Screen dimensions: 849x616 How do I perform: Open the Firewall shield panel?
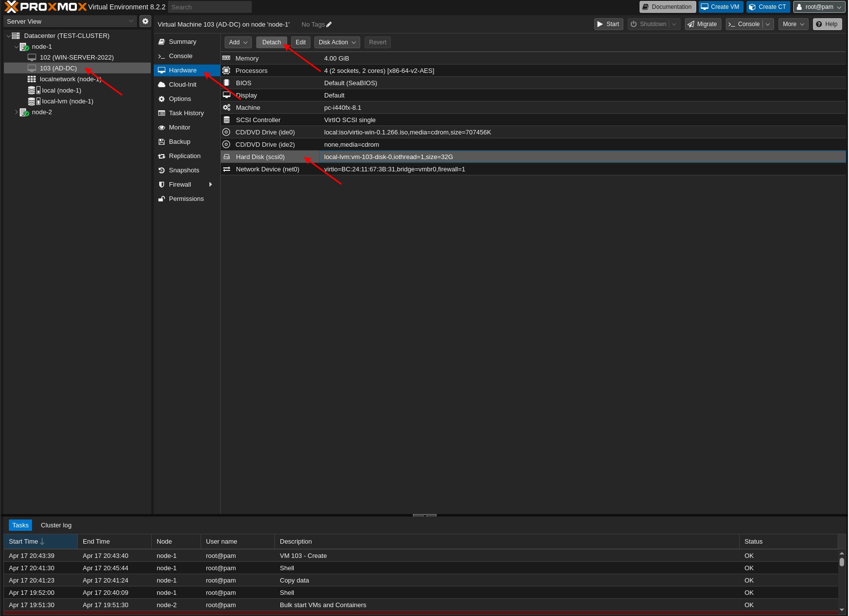(x=179, y=184)
